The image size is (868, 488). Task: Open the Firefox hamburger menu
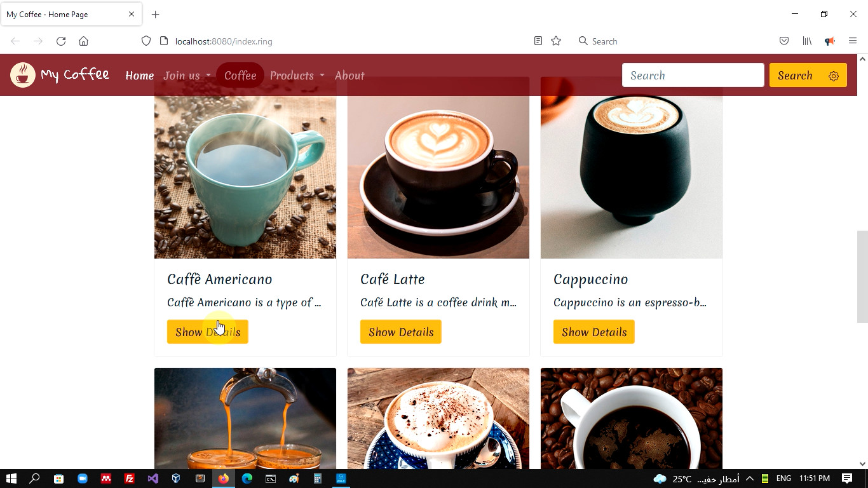(853, 41)
